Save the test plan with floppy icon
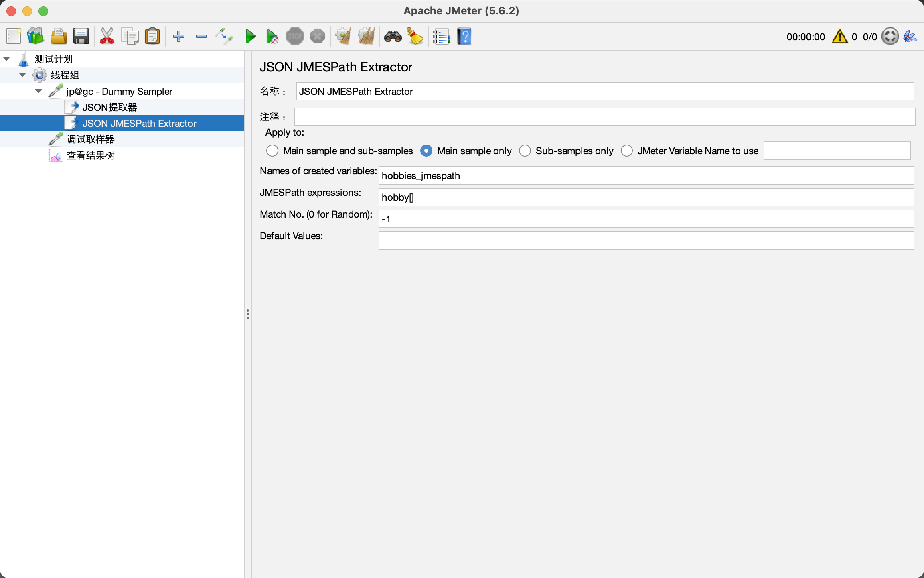Viewport: 924px width, 578px height. pos(81,37)
